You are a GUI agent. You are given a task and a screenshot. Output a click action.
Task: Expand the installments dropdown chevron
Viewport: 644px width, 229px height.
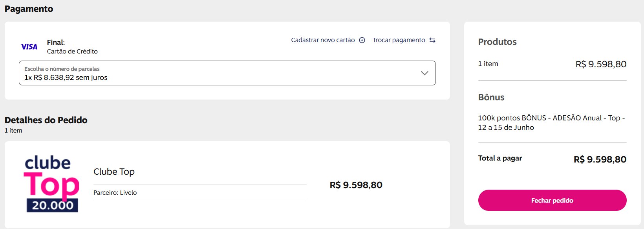[424, 73]
